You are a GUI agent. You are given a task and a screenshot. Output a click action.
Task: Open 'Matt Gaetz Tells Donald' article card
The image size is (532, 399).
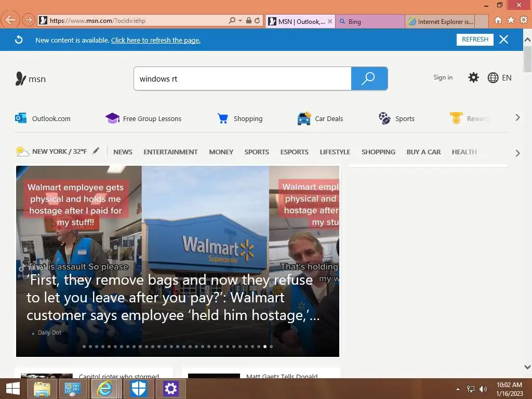pyautogui.click(x=261, y=373)
